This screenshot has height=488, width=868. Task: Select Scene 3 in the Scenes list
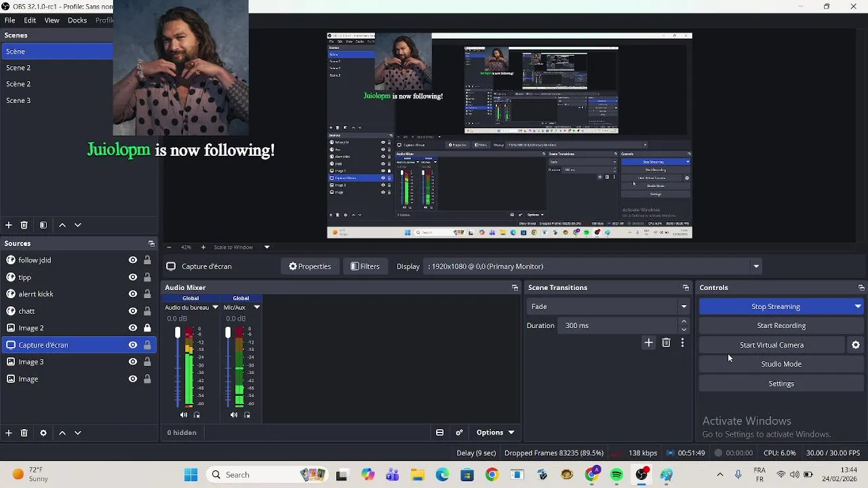point(57,100)
